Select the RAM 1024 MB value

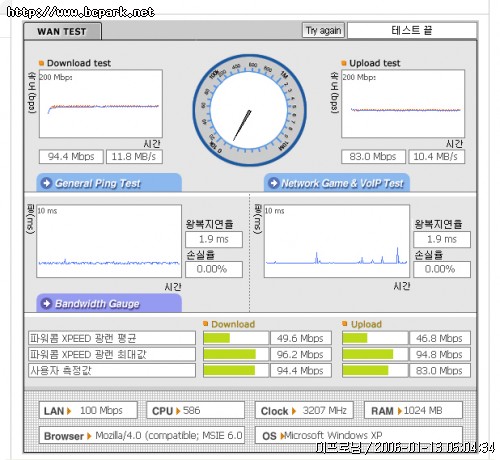[423, 410]
